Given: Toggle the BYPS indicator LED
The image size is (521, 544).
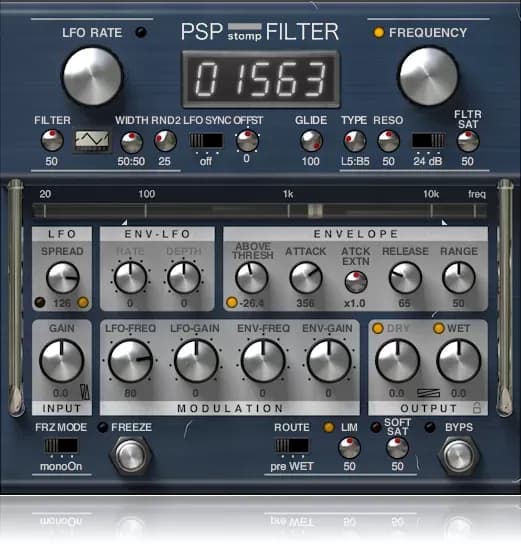Looking at the screenshot, I should click(430, 427).
